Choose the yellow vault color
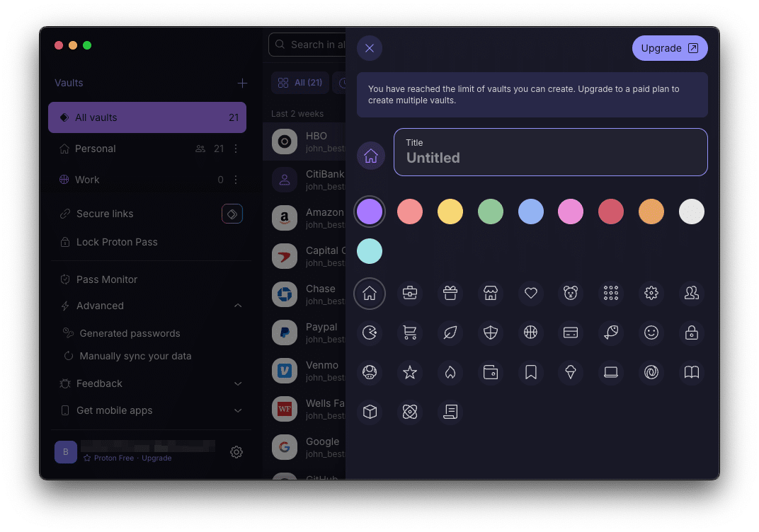Image resolution: width=759 pixels, height=532 pixels. [450, 212]
